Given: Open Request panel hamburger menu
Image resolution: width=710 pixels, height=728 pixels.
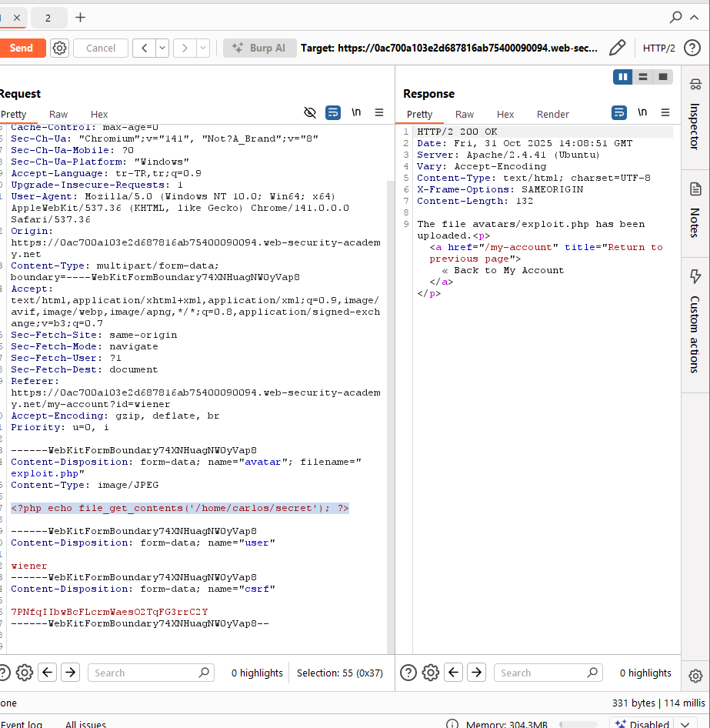Looking at the screenshot, I should (x=379, y=113).
